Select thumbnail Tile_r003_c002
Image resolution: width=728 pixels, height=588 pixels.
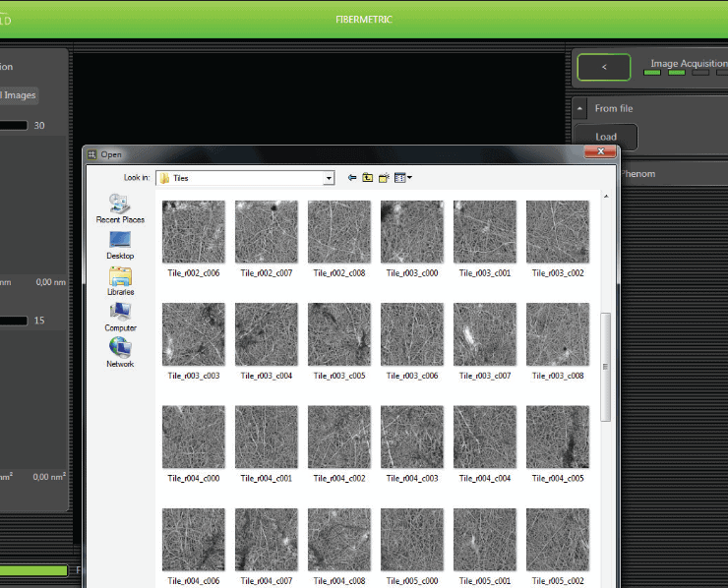click(x=558, y=232)
